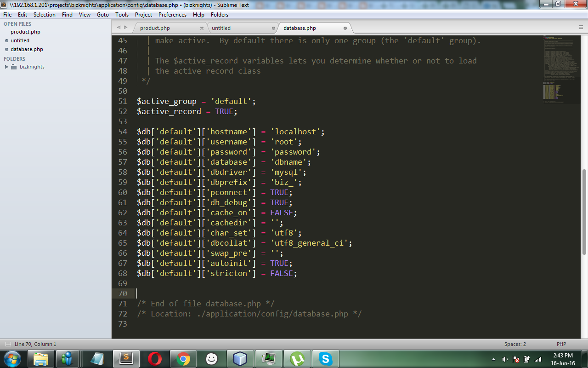The image size is (588, 368).
Task: Click line number 68 in the gutter
Action: pos(123,273)
